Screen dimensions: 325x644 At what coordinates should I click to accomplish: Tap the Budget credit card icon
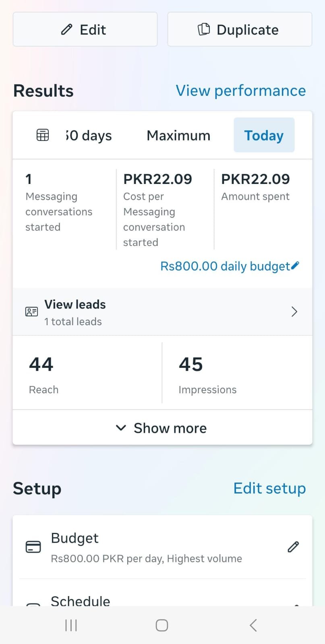[x=33, y=547]
